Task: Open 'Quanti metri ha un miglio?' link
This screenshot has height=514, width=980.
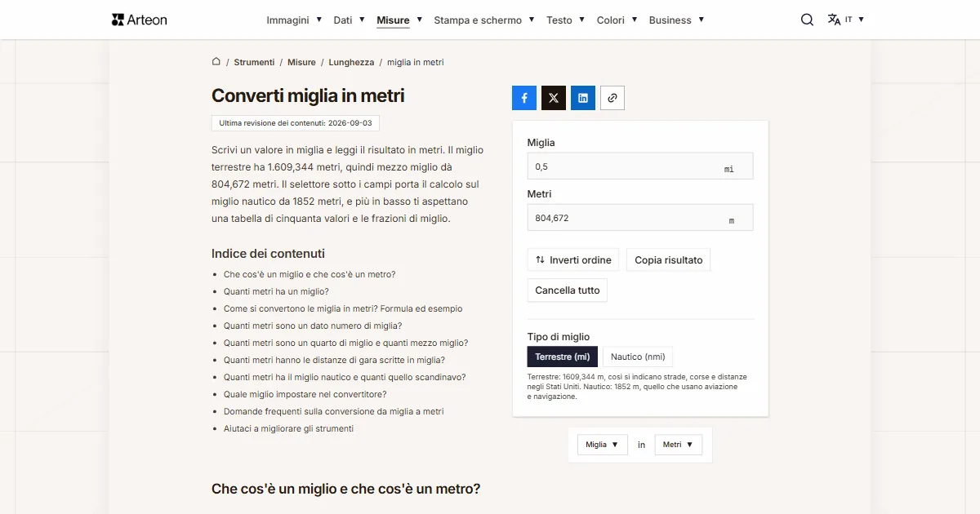Action: (x=276, y=291)
